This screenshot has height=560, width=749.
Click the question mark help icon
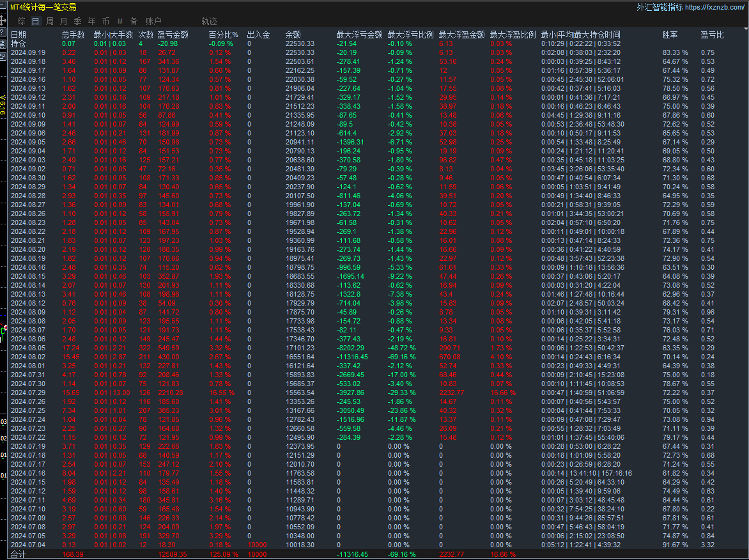click(x=3, y=32)
